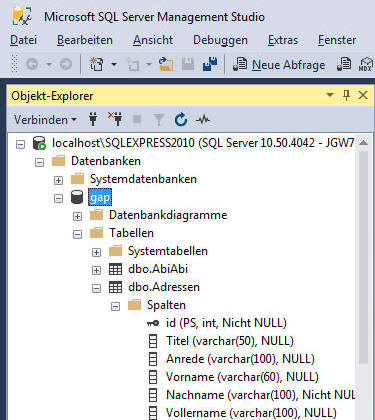Click the Open File folder icon
The height and width of the screenshot is (420, 375).
pos(166,64)
